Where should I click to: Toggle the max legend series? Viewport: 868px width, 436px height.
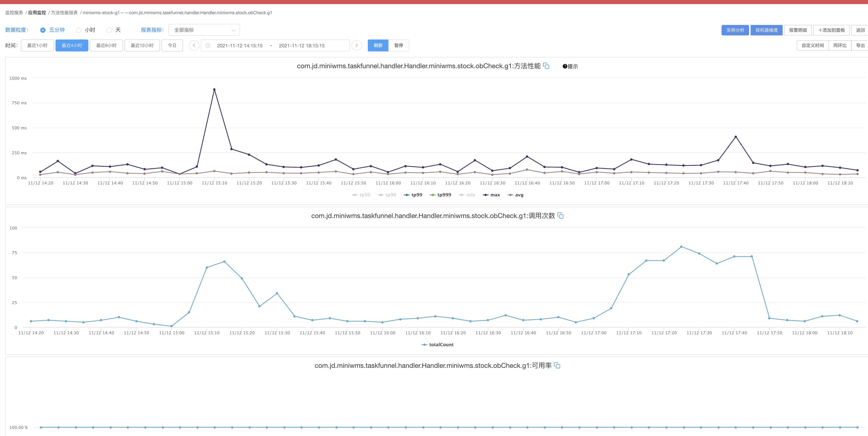point(491,195)
